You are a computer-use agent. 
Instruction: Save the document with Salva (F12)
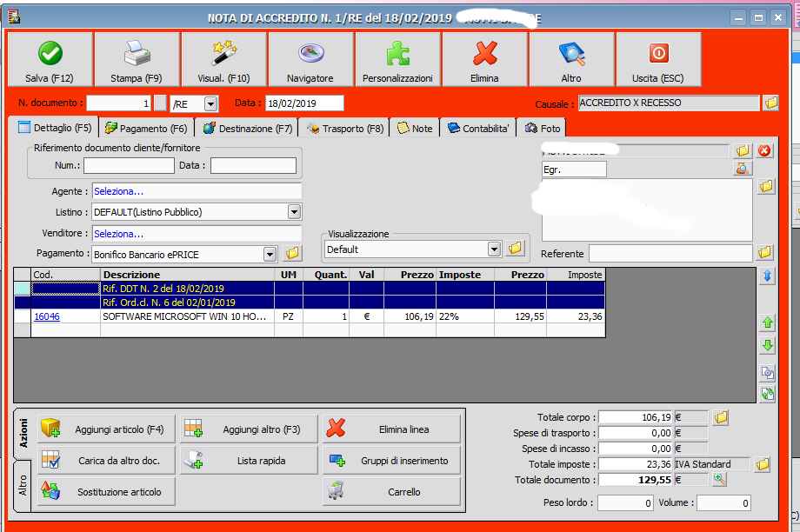[50, 59]
